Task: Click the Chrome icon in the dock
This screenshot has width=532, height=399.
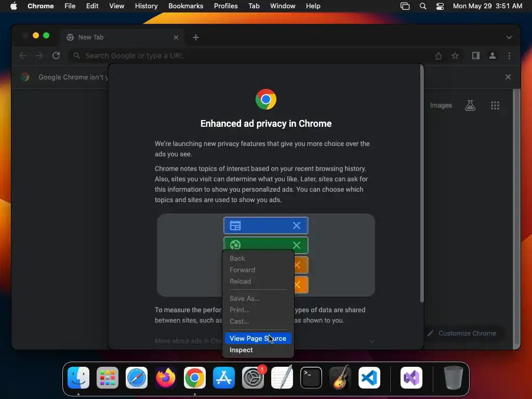Action: tap(195, 378)
